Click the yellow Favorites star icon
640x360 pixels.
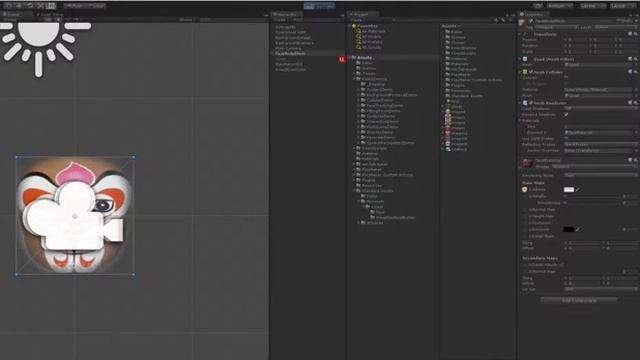point(354,26)
